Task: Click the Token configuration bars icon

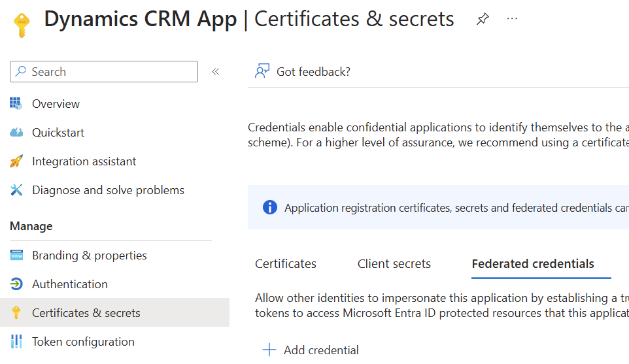Action: tap(16, 342)
